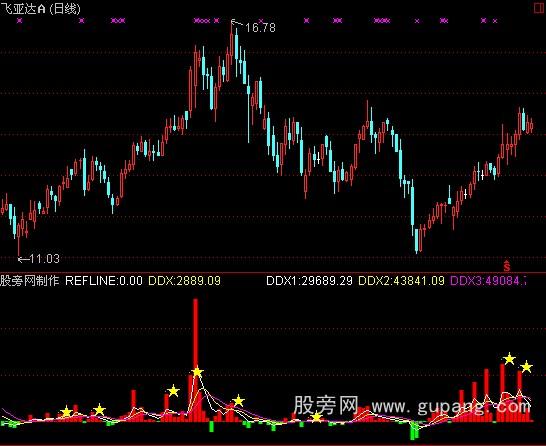Viewport: 546px width, 446px height.
Task: Click the red window icon in top-right corner
Action: pos(540,8)
